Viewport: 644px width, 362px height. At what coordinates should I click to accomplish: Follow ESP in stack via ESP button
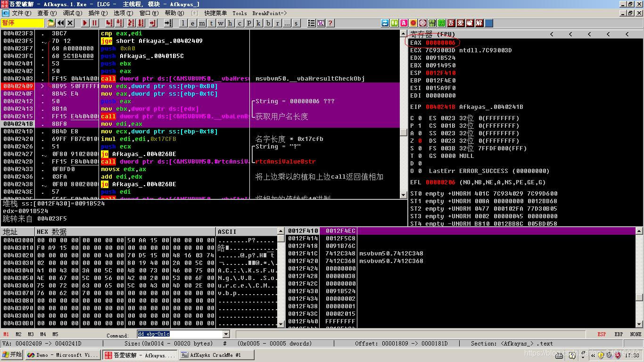click(602, 334)
